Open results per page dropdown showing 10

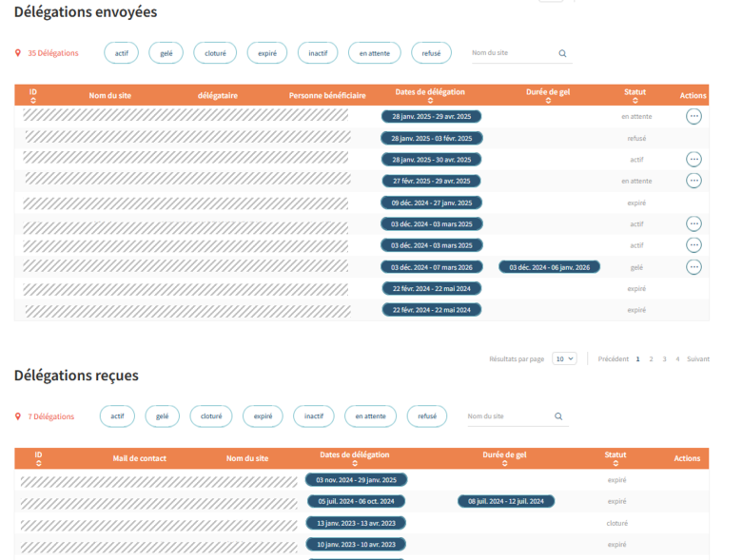coord(564,359)
